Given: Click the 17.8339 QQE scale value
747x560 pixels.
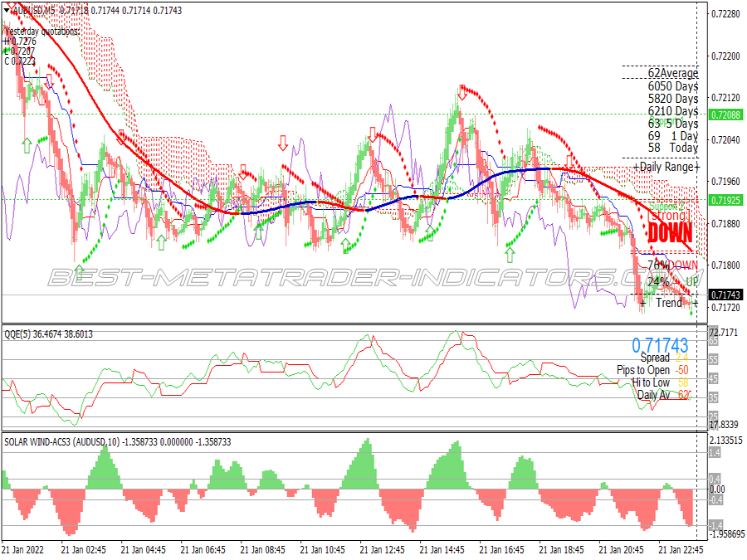Looking at the screenshot, I should pos(724,424).
